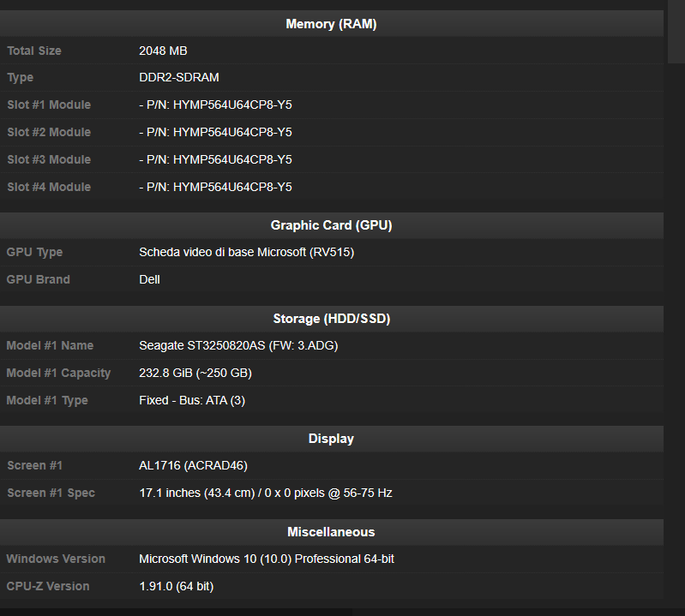Click the Miscellaneous section header
Viewport: 685px width, 616px height.
(331, 532)
